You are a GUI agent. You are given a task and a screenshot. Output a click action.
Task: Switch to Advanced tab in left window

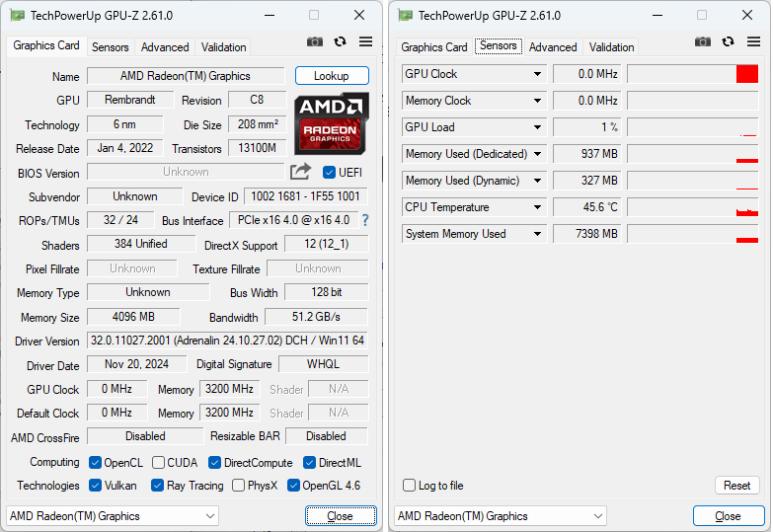[165, 47]
